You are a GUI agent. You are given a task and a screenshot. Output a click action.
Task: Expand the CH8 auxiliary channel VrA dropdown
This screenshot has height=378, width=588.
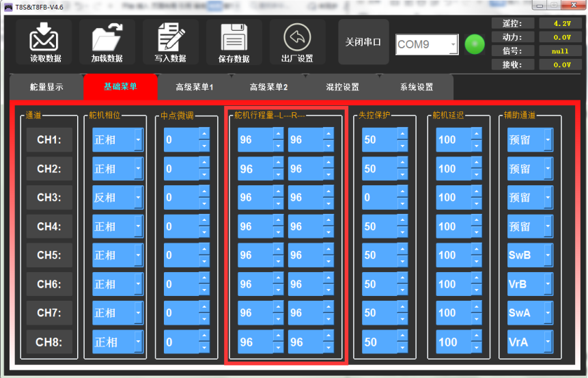[547, 342]
